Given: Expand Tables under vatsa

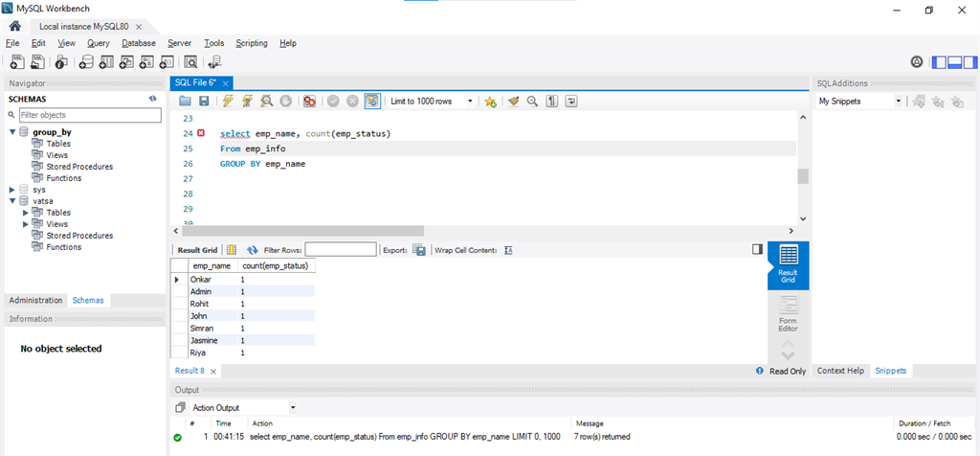Looking at the screenshot, I should click(x=26, y=213).
